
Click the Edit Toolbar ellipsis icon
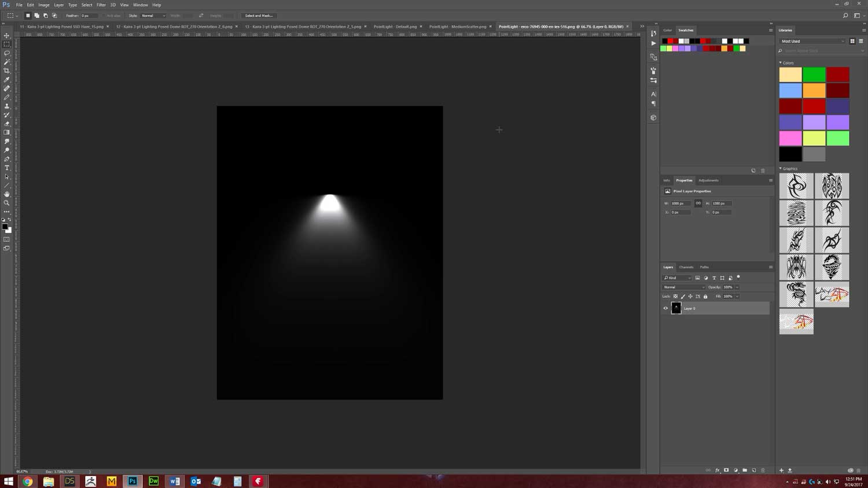[x=7, y=212]
